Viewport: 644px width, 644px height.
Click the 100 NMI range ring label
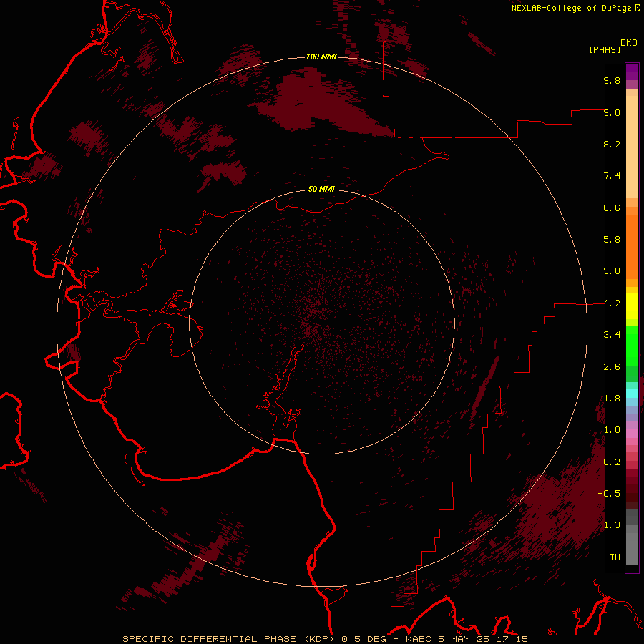point(321,57)
